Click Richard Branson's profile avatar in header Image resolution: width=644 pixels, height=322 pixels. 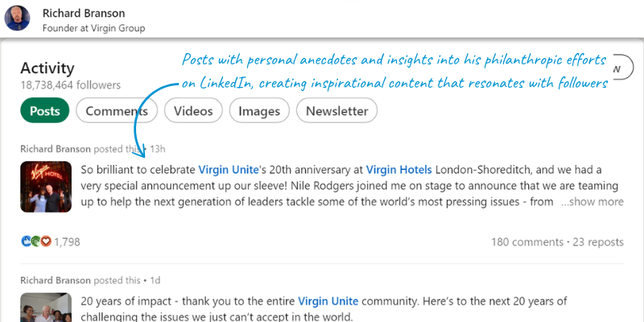click(x=17, y=19)
